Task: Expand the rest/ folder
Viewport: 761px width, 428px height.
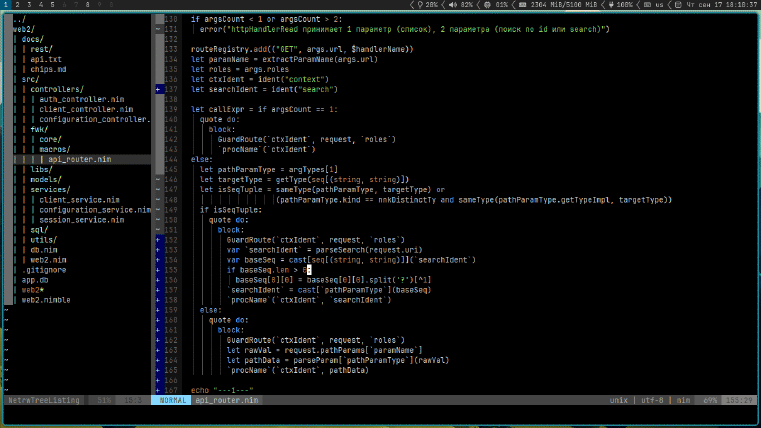Action: click(x=41, y=49)
